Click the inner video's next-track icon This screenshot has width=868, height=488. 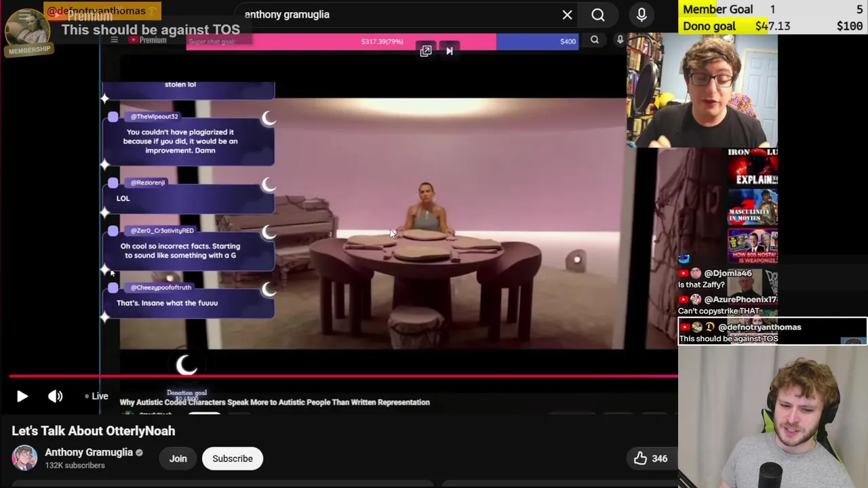point(449,51)
